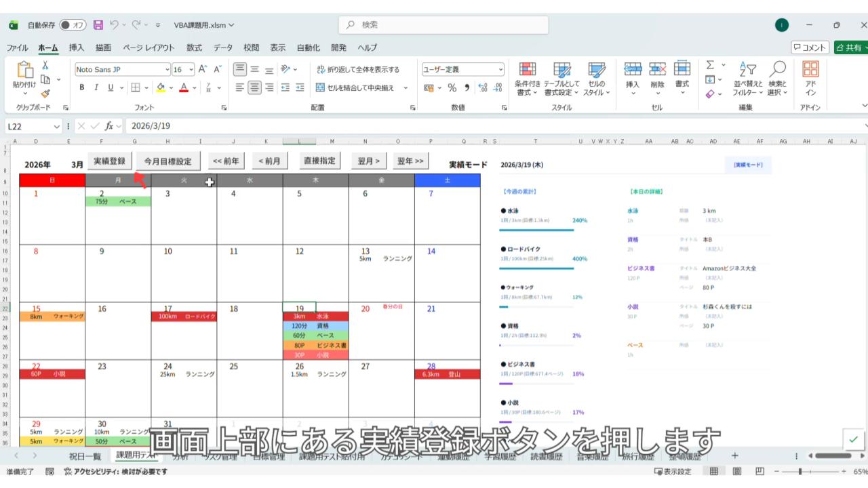Open the Noto Sans JP font dropdown

pyautogui.click(x=167, y=69)
